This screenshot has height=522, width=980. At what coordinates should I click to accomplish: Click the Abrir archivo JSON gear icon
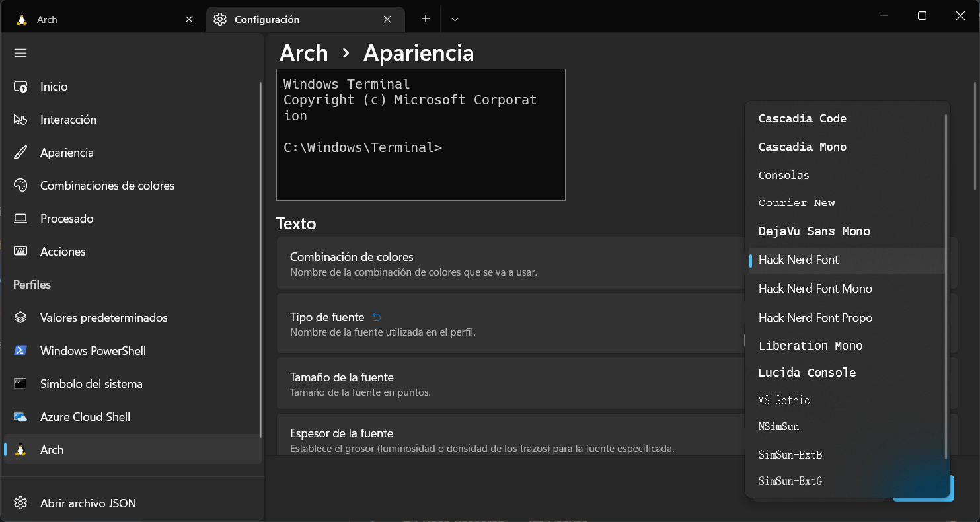[x=20, y=503]
